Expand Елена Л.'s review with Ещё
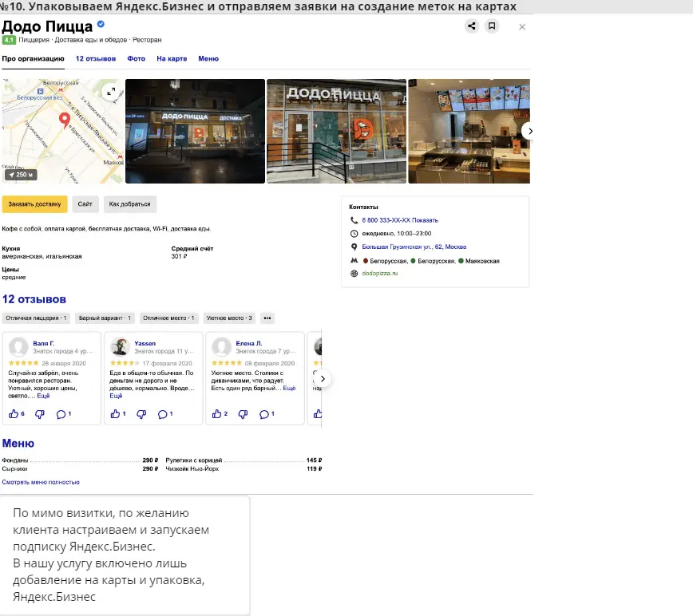This screenshot has width=693, height=616. tap(289, 388)
